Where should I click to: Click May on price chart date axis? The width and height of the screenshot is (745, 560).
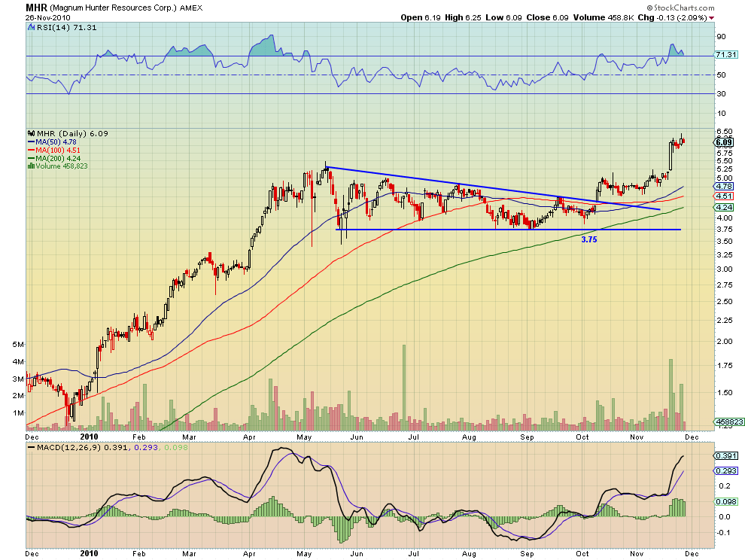tap(303, 437)
